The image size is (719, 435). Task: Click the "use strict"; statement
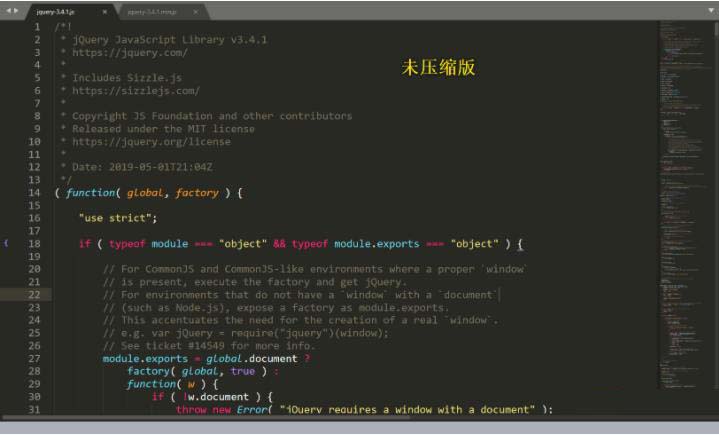coord(118,218)
